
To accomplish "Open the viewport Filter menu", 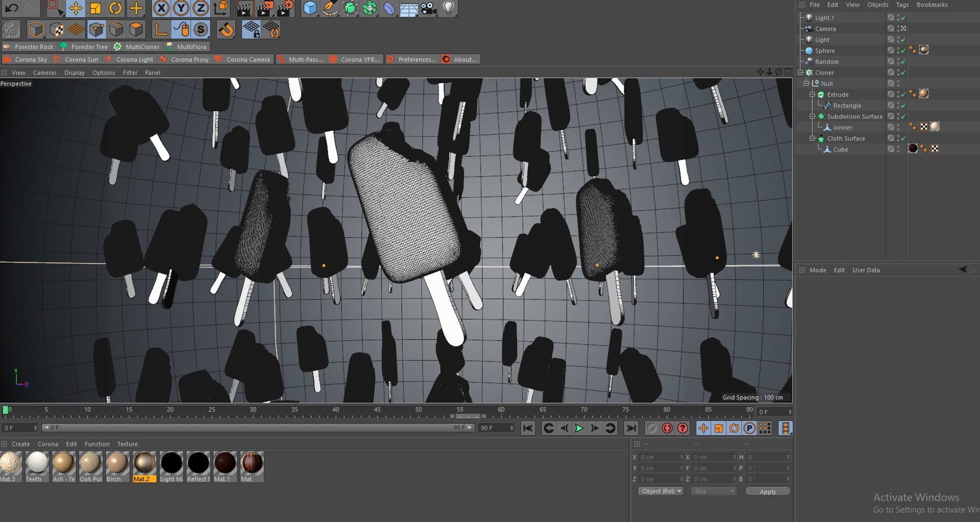I will (130, 73).
